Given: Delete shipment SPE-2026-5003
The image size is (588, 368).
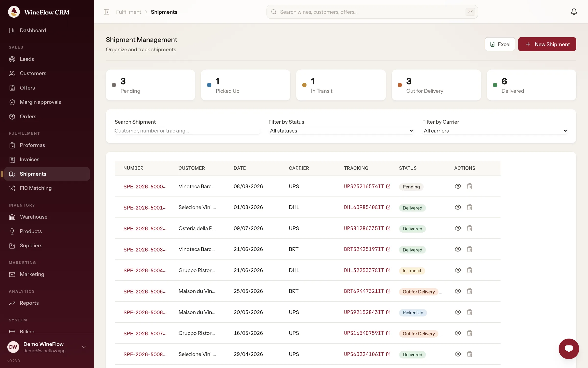Looking at the screenshot, I should pyautogui.click(x=469, y=249).
